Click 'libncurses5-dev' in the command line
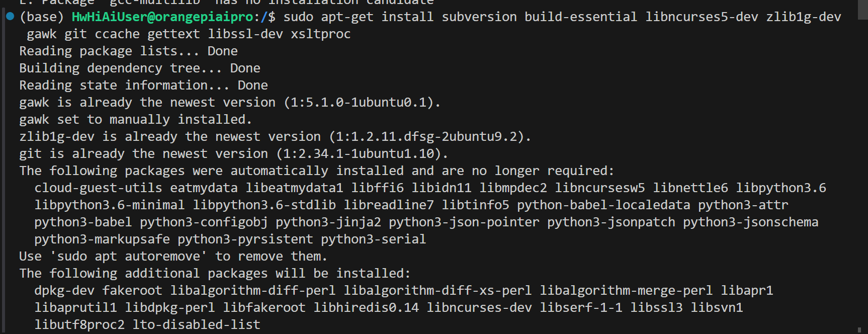 coord(702,17)
